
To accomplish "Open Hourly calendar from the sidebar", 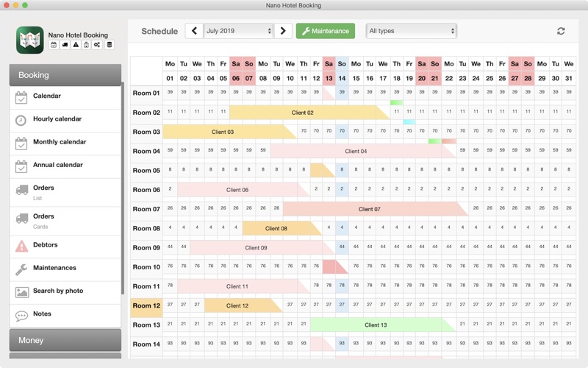I will point(57,119).
